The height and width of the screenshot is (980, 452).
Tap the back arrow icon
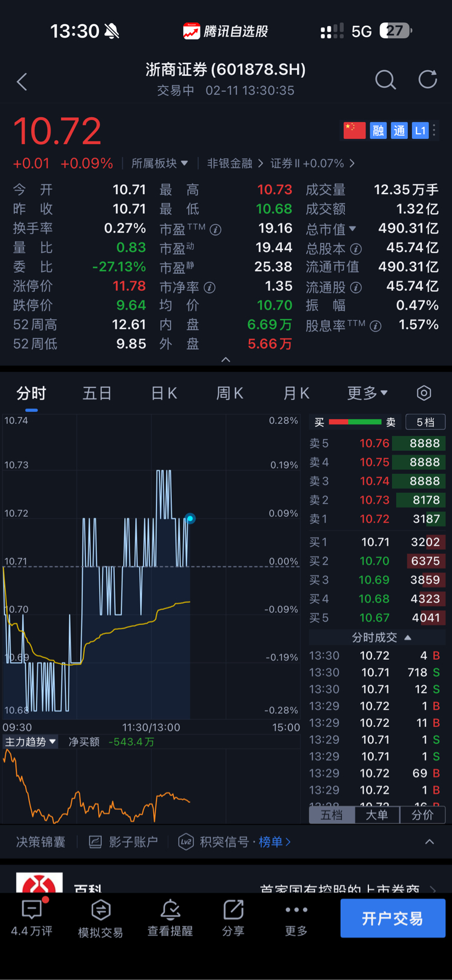tap(22, 82)
